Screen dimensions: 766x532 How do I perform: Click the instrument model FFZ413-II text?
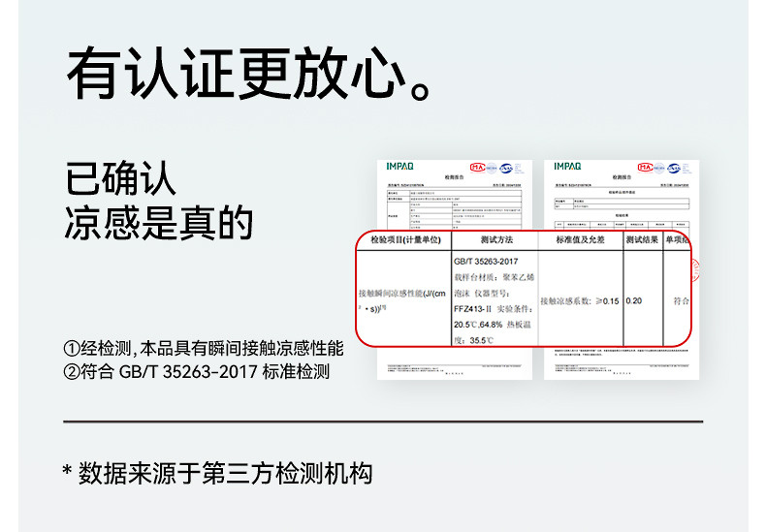(x=472, y=309)
